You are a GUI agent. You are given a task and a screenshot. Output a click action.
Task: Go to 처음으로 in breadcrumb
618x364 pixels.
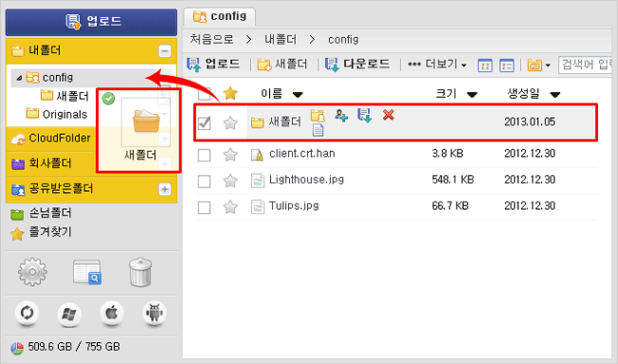[212, 39]
